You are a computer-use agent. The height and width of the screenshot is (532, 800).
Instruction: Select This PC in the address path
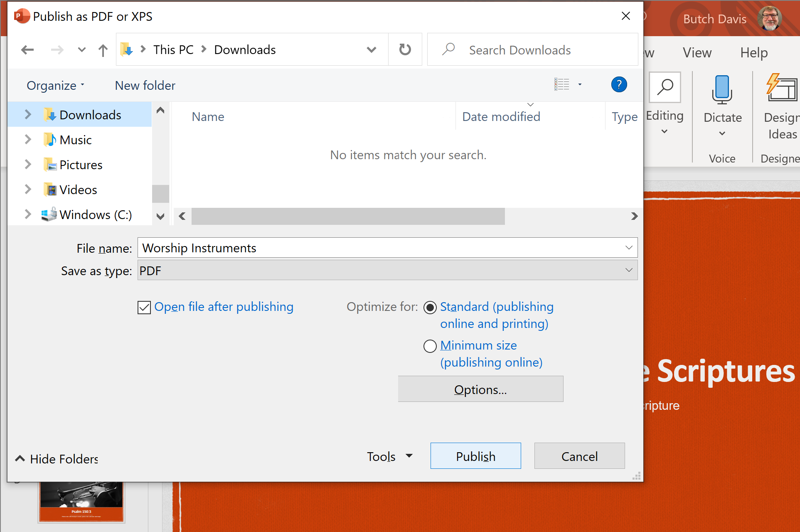pos(173,49)
